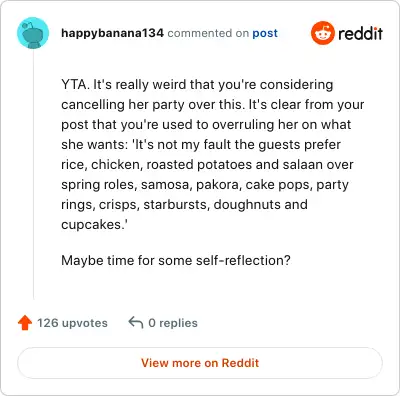The height and width of the screenshot is (396, 400).
Task: Click the orange Reddit Snoo logo
Action: [323, 33]
